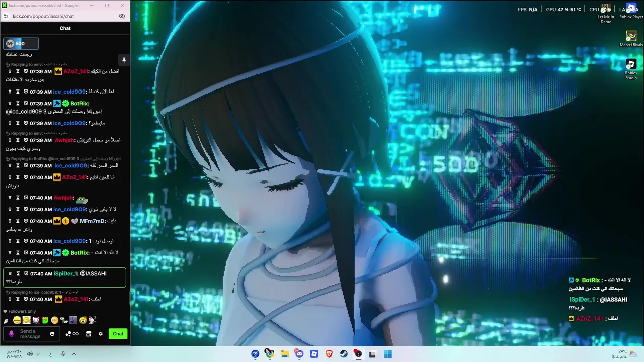Insert the ON TOP emote
Viewport: 644px width, 362px height.
(64, 320)
